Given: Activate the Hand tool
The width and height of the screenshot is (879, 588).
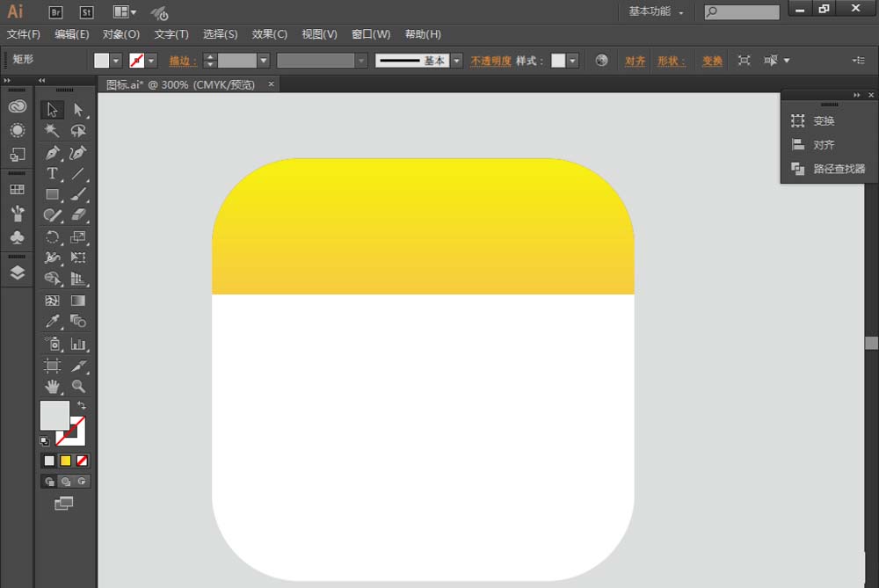Looking at the screenshot, I should pyautogui.click(x=52, y=386).
